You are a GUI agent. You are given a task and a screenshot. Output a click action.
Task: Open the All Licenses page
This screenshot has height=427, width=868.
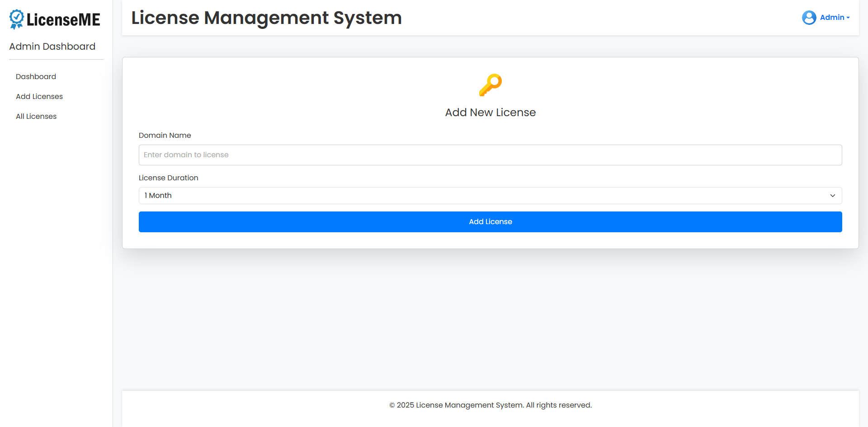pyautogui.click(x=36, y=116)
